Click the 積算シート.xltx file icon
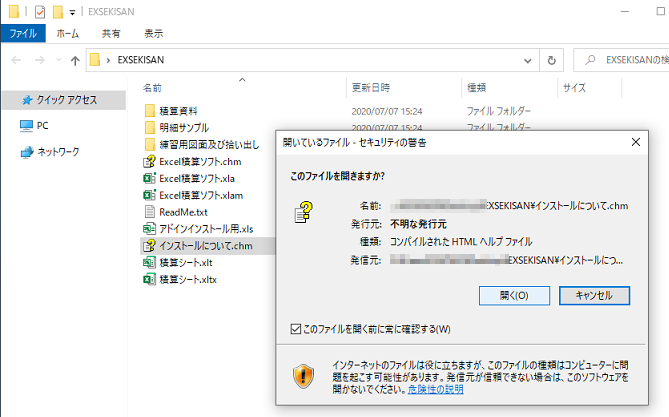This screenshot has width=669, height=417. click(151, 280)
